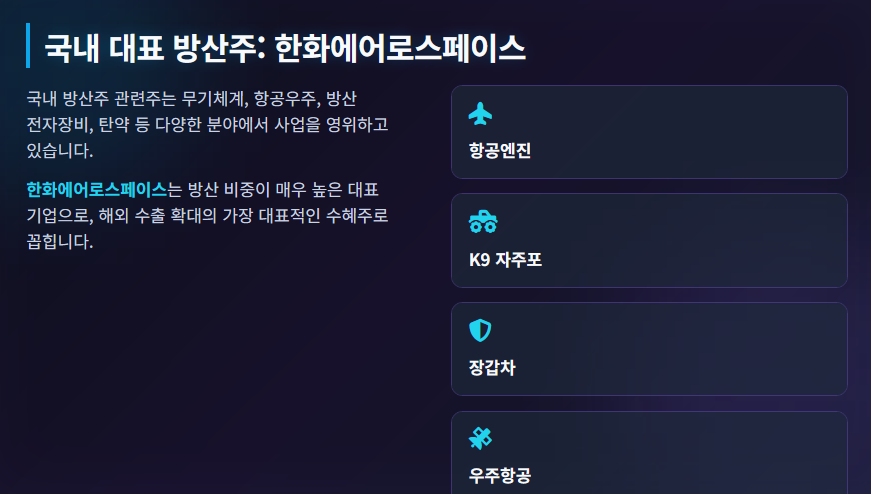Click the blue accent bar beside the title
The height and width of the screenshot is (494, 871).
[28, 46]
